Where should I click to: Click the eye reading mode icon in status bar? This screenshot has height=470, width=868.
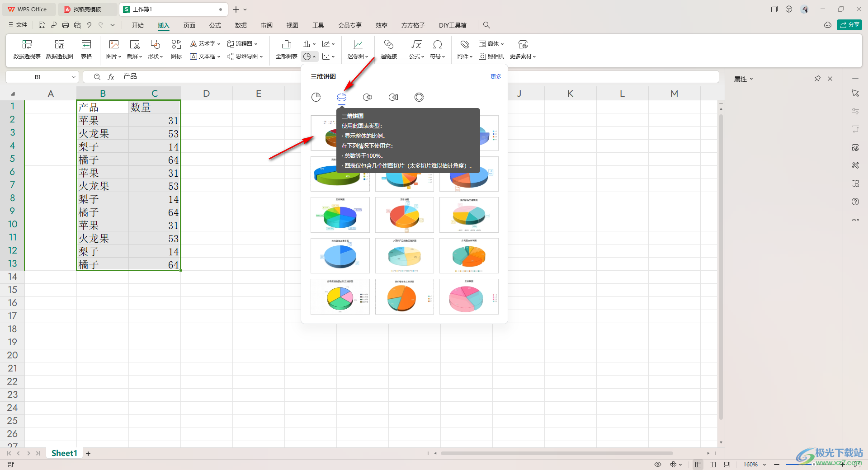pos(658,464)
